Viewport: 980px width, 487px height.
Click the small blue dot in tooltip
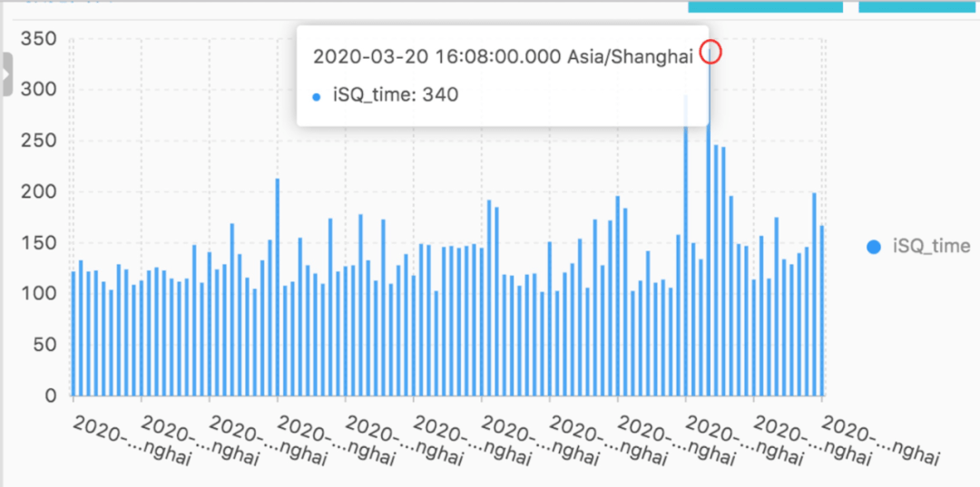click(316, 96)
